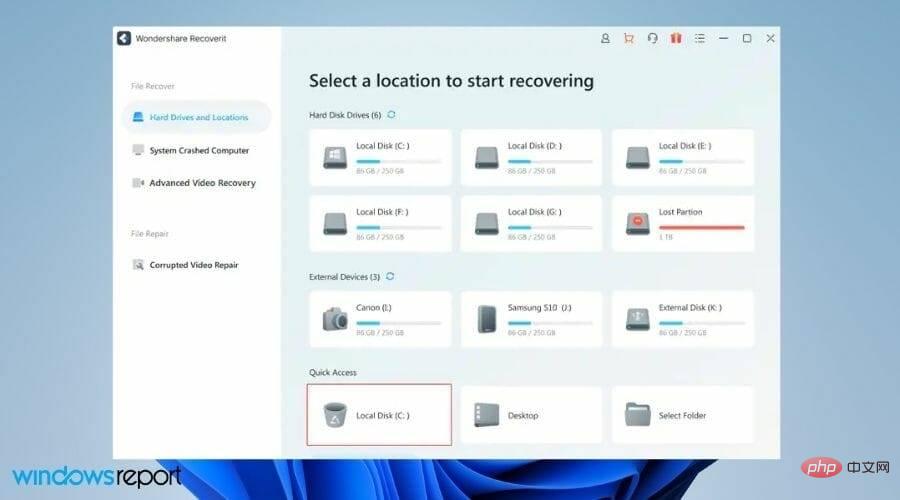This screenshot has width=900, height=500.
Task: Click the Canon (I:) usage bar
Action: tap(399, 323)
